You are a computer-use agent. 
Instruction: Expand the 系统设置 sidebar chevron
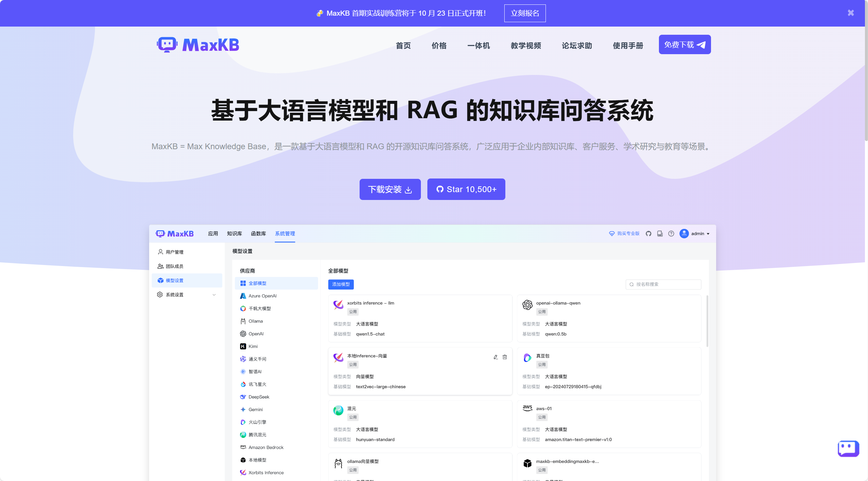[x=214, y=295]
